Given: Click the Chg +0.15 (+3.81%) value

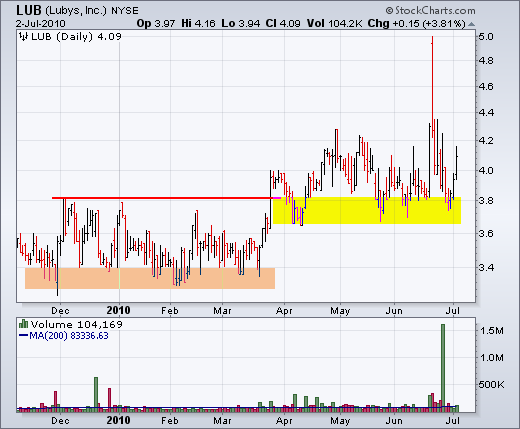Looking at the screenshot, I should point(416,23).
